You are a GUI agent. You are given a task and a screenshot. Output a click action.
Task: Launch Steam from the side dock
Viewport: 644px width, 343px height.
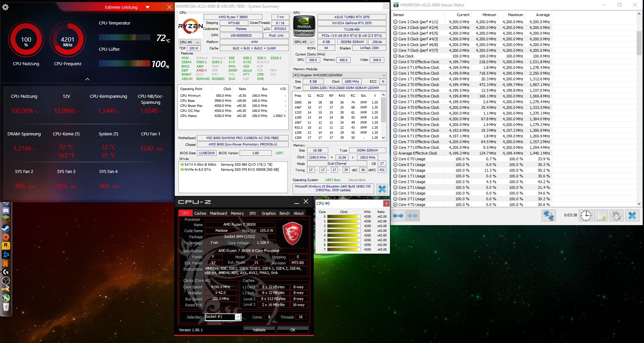[x=6, y=228]
